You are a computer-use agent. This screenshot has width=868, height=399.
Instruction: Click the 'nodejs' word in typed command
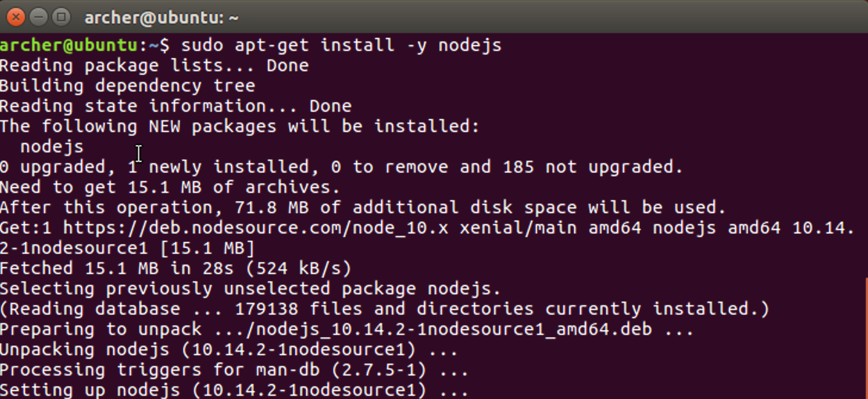[470, 46]
